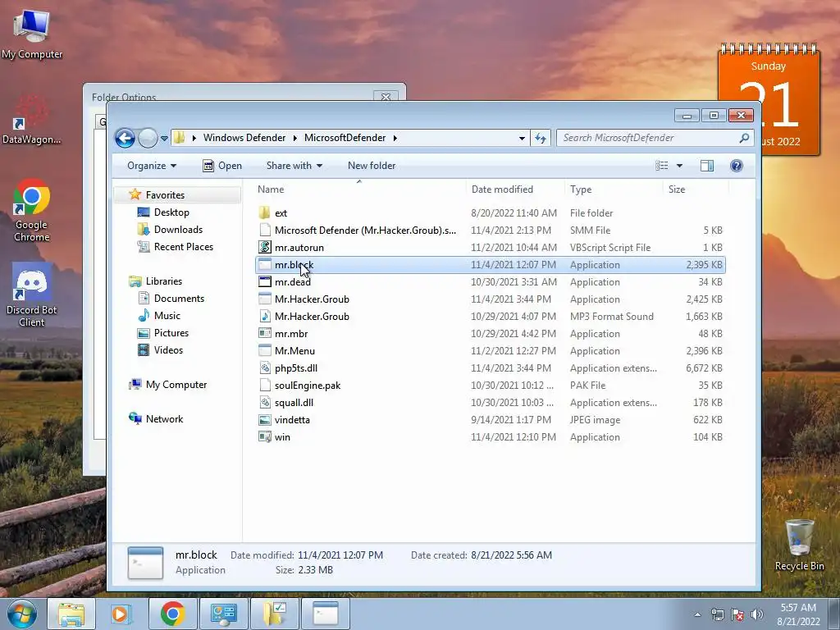Click Libraries in navigation pane
This screenshot has width=840, height=630.
[164, 281]
